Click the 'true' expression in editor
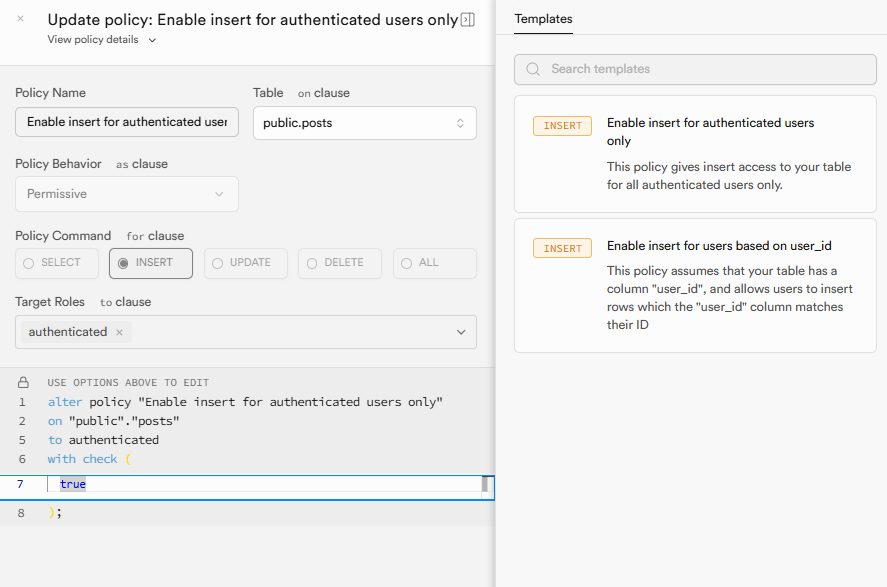 click(x=73, y=484)
